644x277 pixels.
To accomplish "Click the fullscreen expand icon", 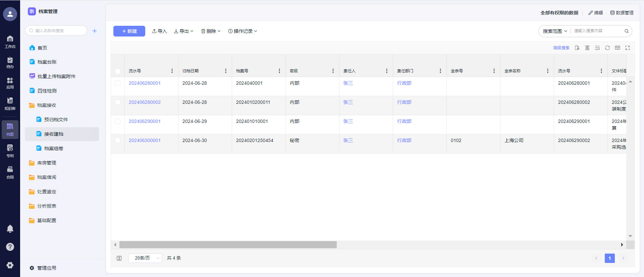I will tap(627, 48).
